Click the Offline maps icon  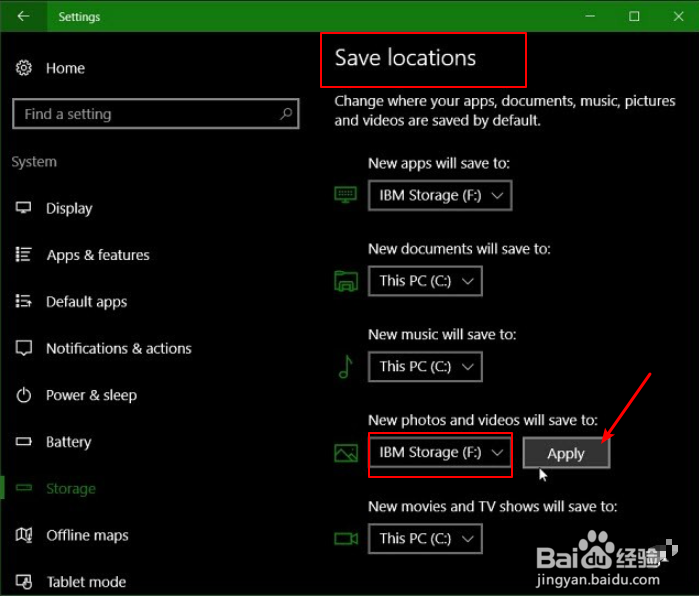pos(24,535)
